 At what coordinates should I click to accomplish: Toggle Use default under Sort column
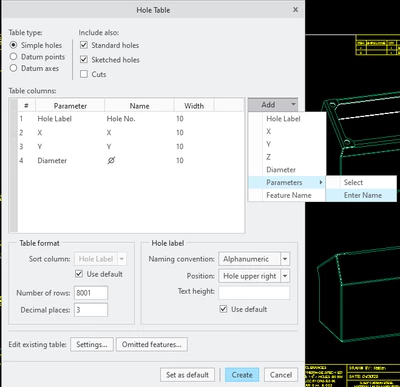coord(79,274)
